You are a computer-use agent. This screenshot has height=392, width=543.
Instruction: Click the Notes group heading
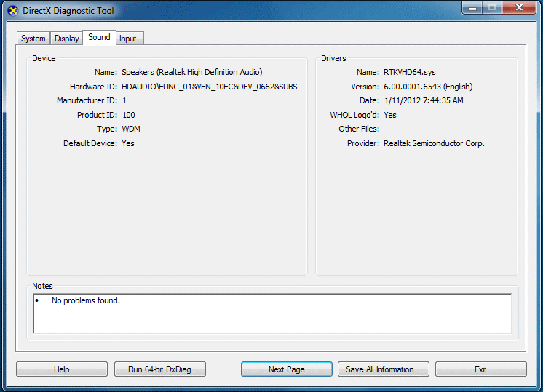42,286
